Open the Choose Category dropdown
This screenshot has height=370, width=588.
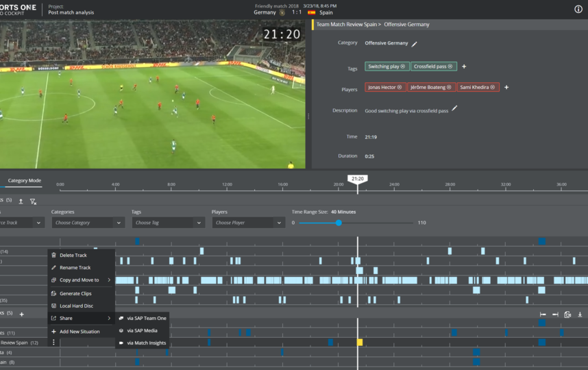tap(88, 223)
